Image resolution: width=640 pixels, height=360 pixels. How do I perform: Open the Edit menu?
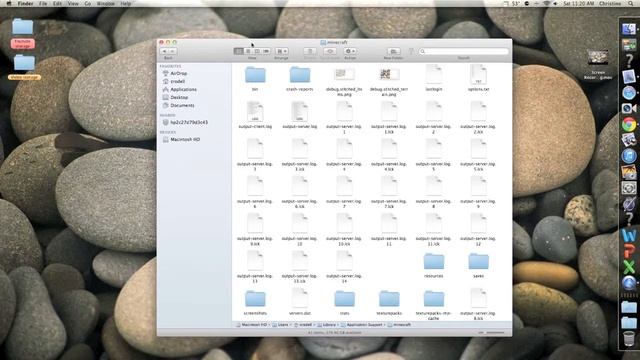point(57,3)
